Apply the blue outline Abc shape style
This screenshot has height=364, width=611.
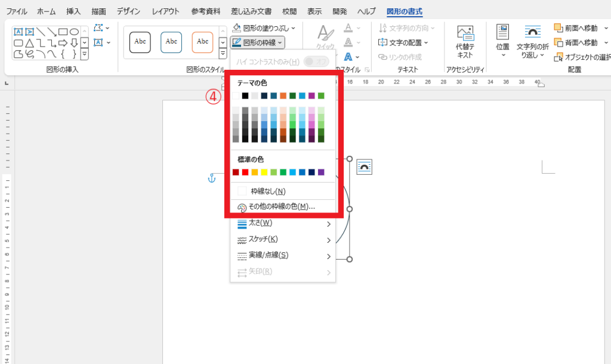point(171,42)
